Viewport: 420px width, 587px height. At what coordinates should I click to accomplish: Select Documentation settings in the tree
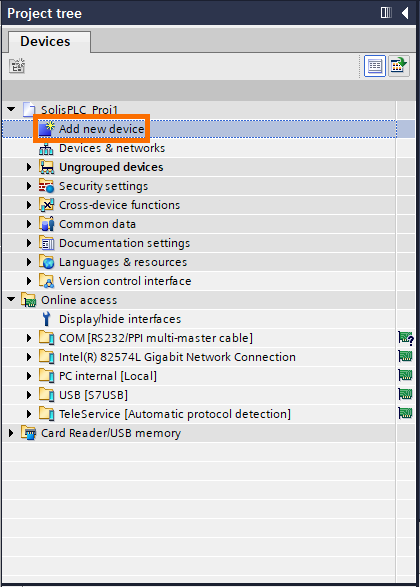pos(124,243)
